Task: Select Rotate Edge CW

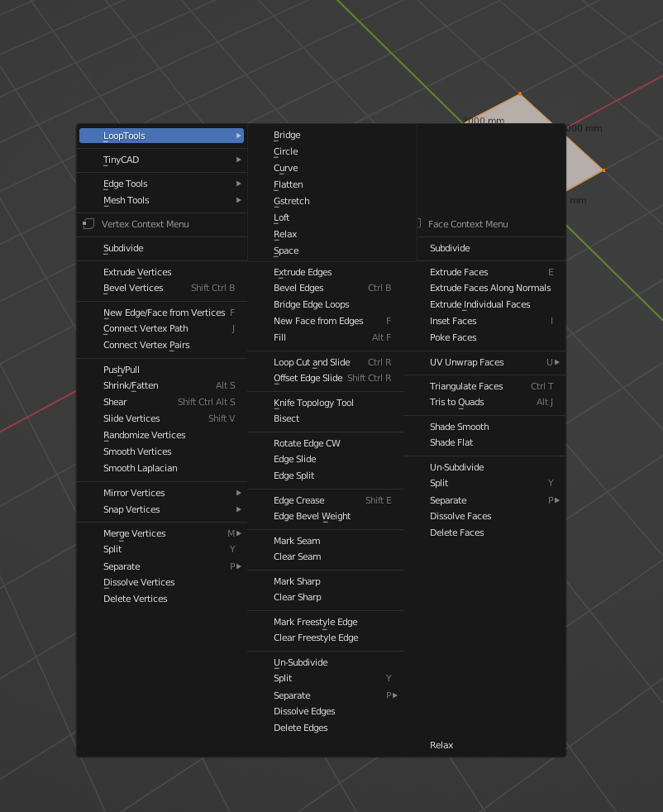Action: 325,443
